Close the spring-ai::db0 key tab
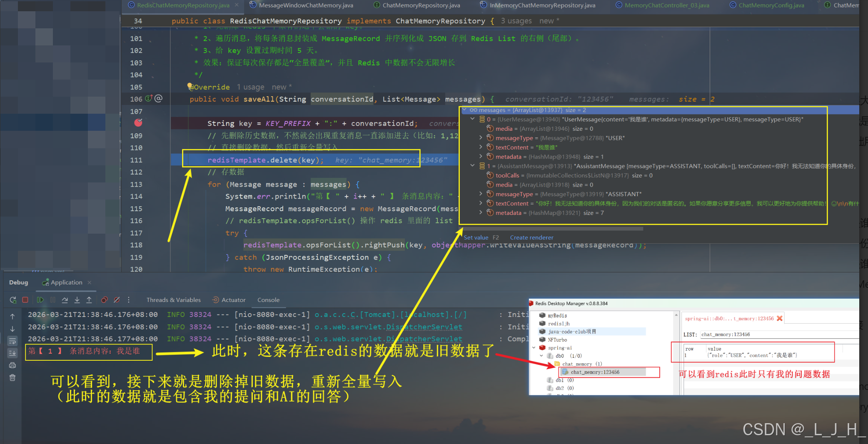 [x=779, y=318]
